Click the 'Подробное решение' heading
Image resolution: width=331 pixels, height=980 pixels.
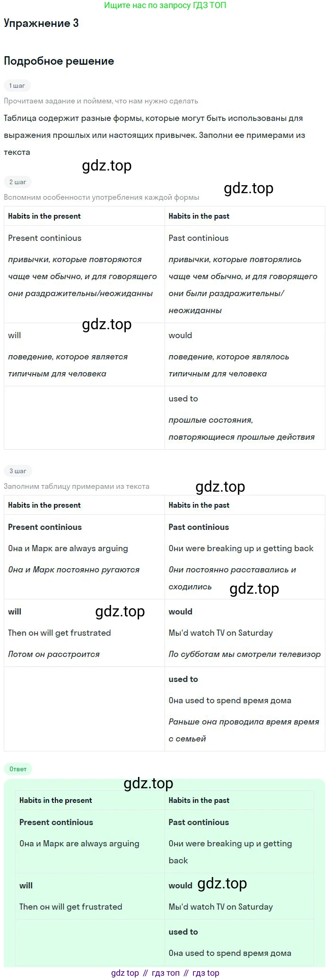[x=59, y=61]
